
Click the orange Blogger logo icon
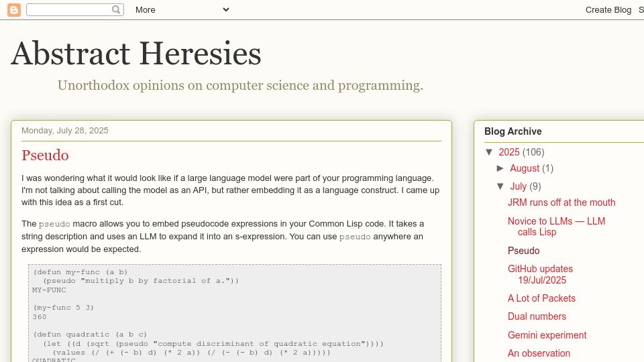point(14,10)
